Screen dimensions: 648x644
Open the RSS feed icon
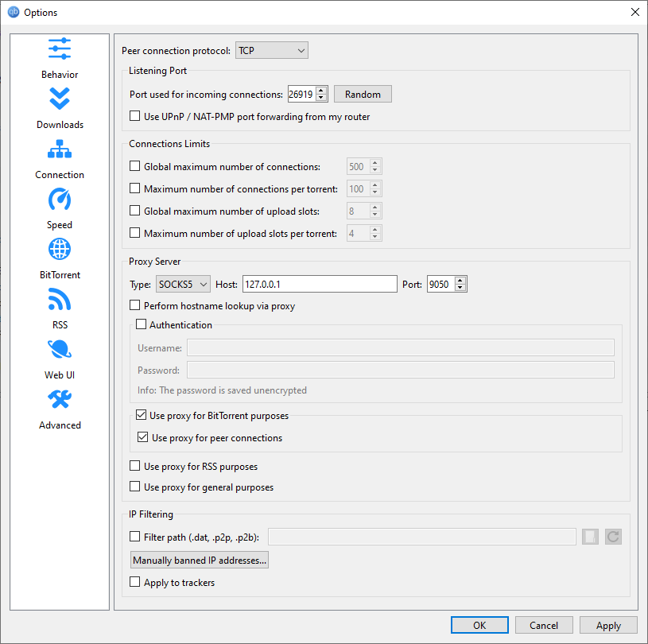(60, 300)
